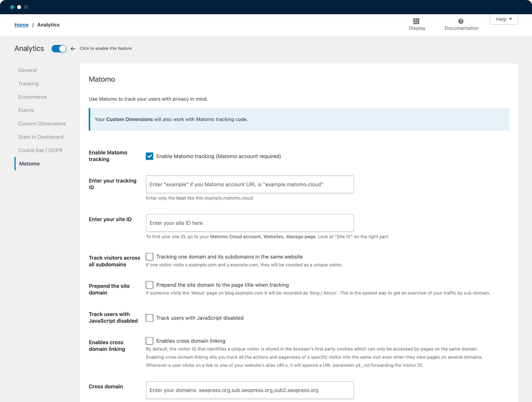Click 'Track visitors across all subdomains' label

click(x=114, y=261)
